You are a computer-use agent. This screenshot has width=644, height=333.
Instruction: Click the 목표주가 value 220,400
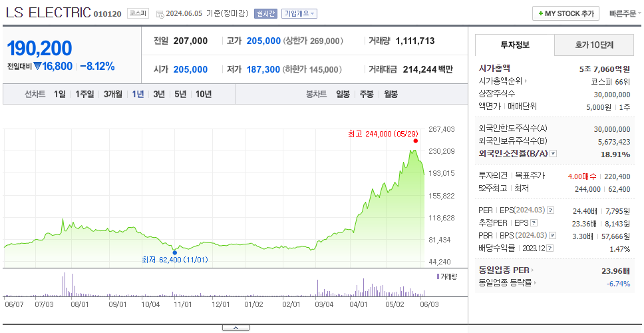[617, 176]
